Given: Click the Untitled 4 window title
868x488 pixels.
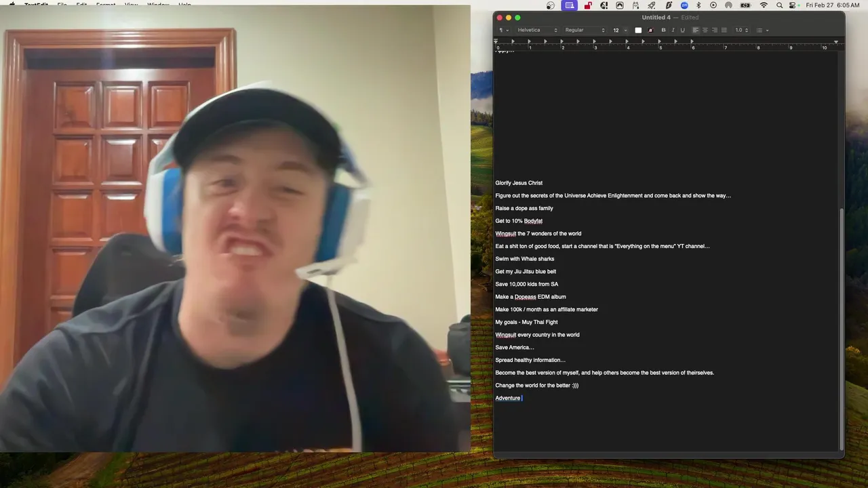Looking at the screenshot, I should click(x=656, y=18).
